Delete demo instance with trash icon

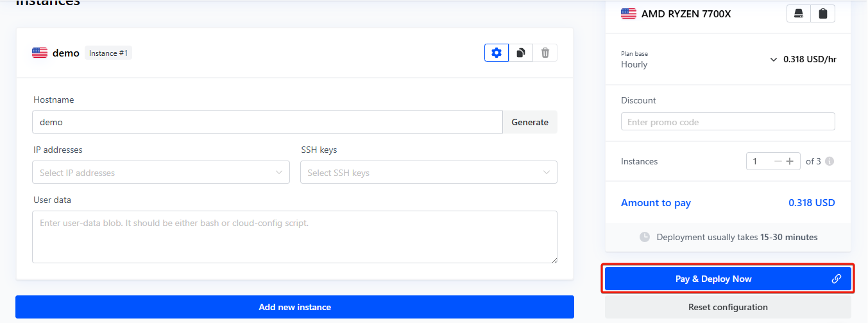click(545, 53)
